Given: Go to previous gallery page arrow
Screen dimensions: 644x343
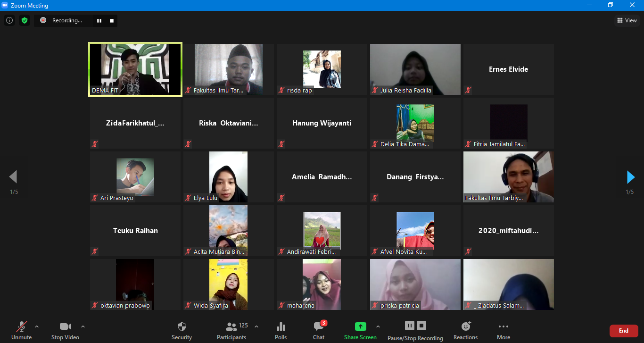Looking at the screenshot, I should [x=13, y=177].
